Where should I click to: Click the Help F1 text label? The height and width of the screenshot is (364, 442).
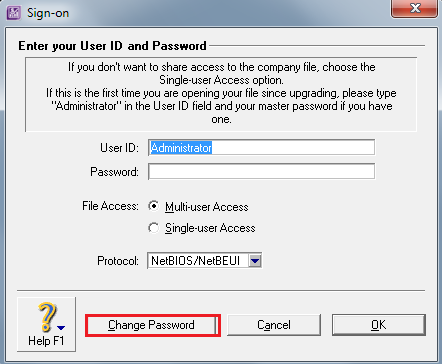[46, 341]
